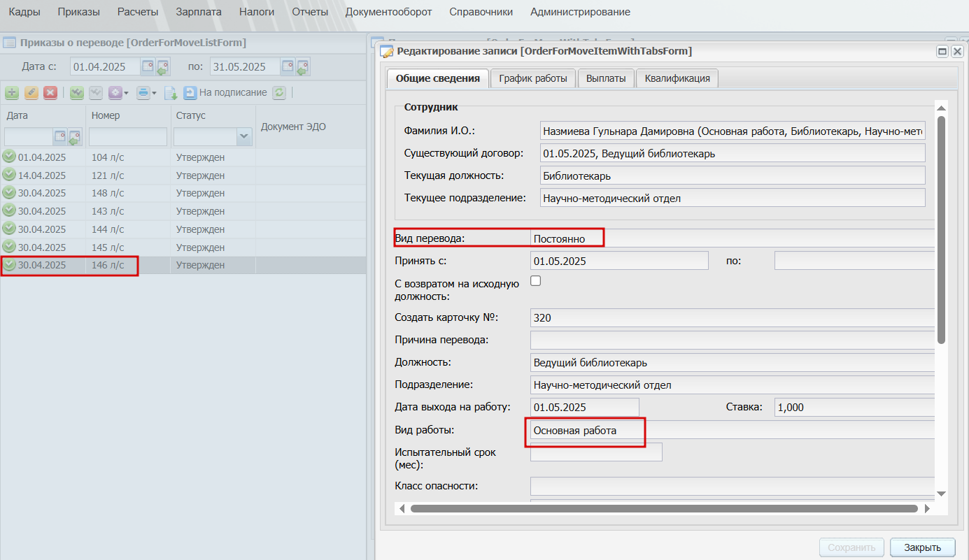Send order "На подписание"
The image size is (969, 560).
pos(225,92)
